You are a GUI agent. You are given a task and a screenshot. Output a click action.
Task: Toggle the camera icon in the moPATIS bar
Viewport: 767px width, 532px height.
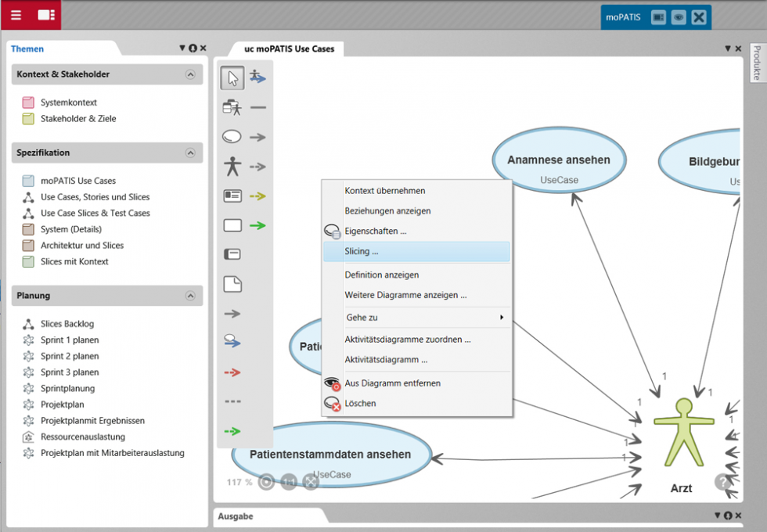click(x=659, y=16)
